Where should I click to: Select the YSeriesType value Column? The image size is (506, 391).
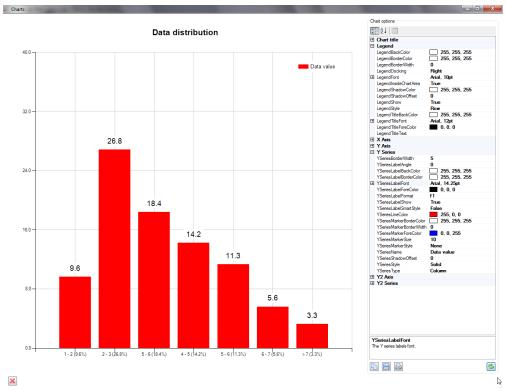438,271
